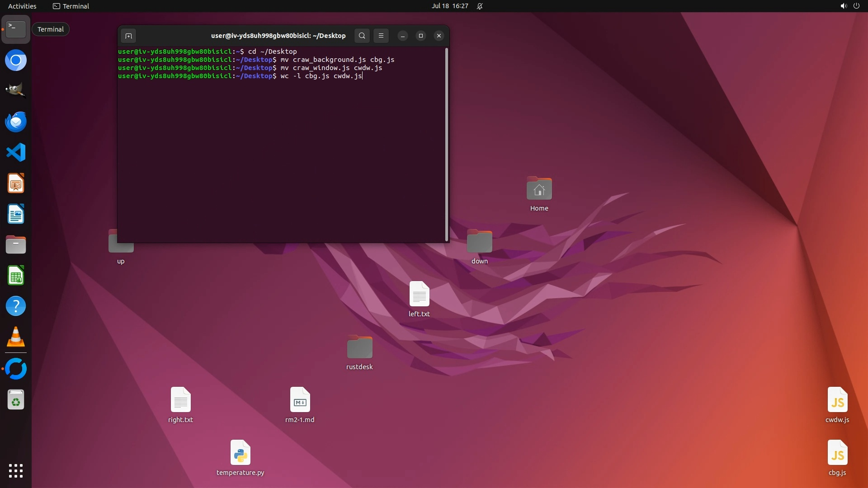This screenshot has height=488, width=868.
Task: Open LibreOffice Calc from dock
Action: pyautogui.click(x=16, y=276)
